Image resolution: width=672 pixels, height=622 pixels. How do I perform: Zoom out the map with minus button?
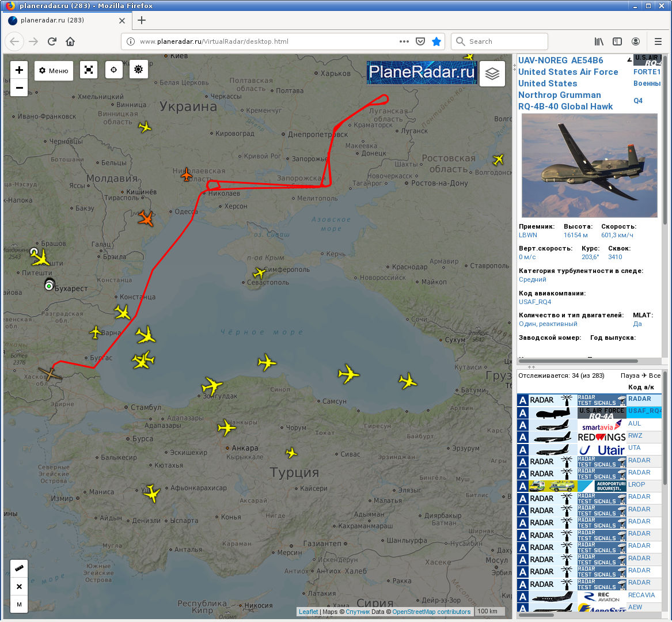[19, 88]
